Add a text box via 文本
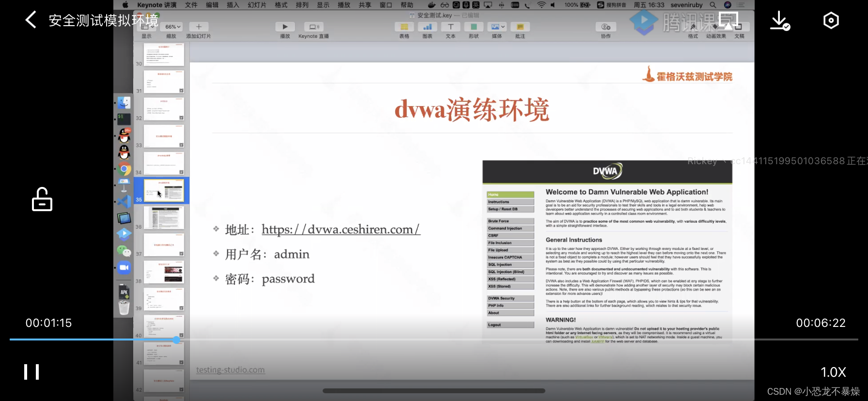Screen dimensions: 868x401 click(x=450, y=27)
